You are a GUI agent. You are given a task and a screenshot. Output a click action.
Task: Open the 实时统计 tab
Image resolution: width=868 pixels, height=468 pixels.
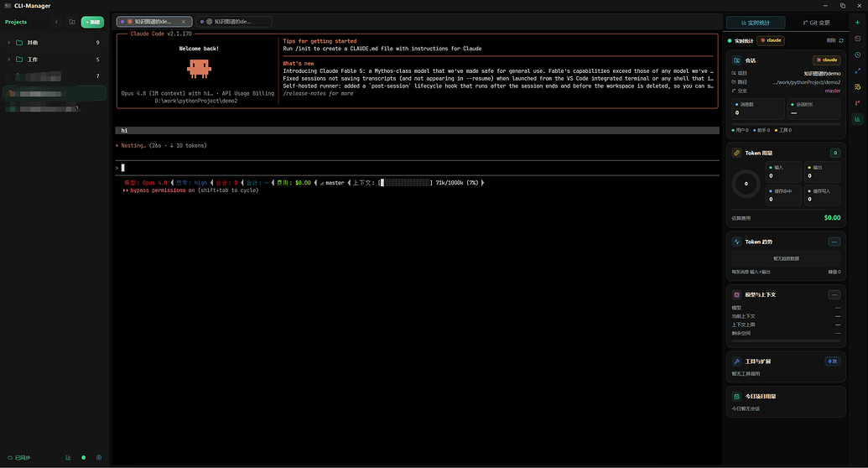click(756, 23)
